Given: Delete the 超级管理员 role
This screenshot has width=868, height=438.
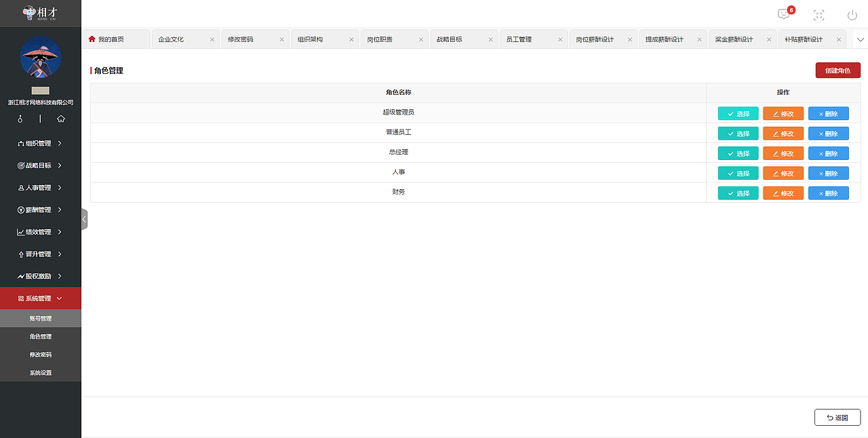Looking at the screenshot, I should tap(829, 114).
